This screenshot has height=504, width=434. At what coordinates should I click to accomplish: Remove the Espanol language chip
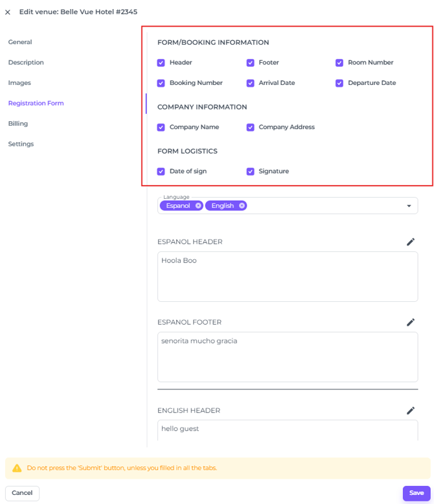[x=198, y=205]
